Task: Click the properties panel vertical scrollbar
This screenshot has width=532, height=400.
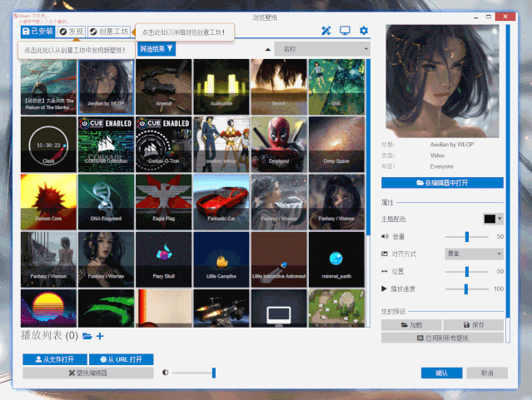Action: (x=508, y=171)
